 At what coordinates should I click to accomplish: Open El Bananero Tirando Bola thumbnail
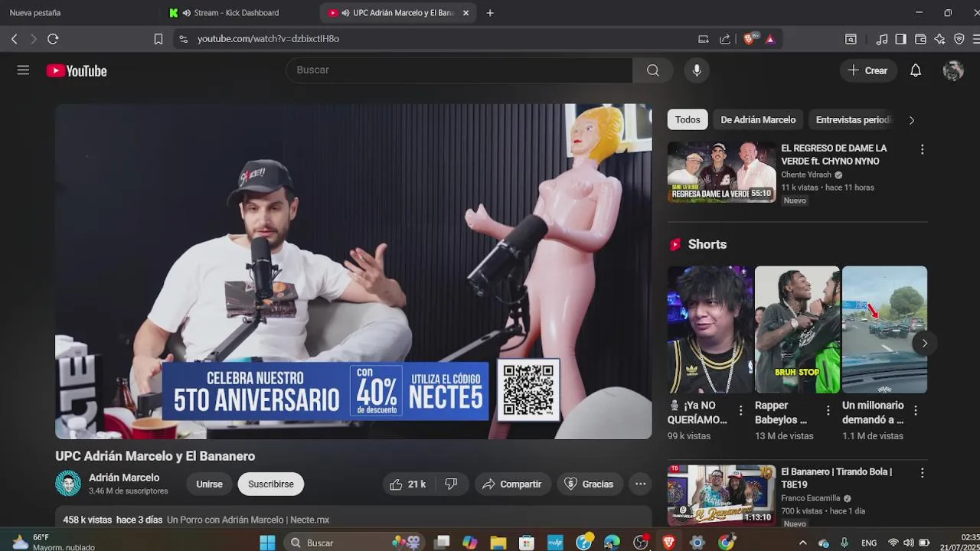click(x=721, y=495)
